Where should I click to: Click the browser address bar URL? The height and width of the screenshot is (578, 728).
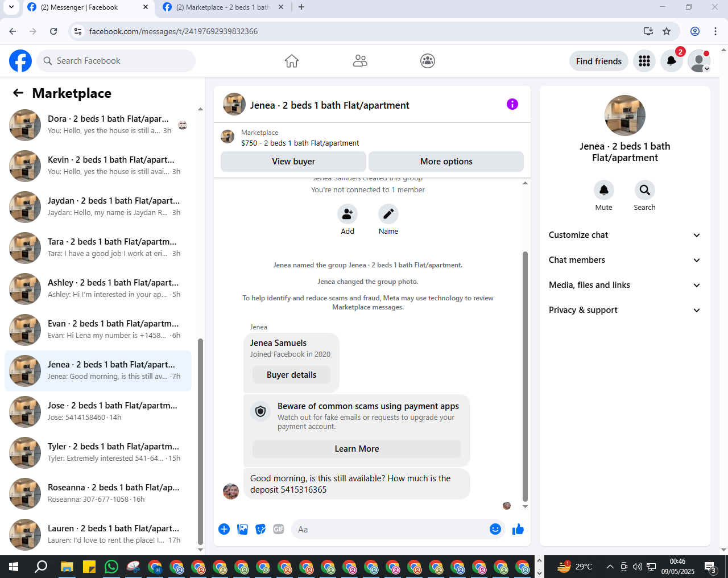(173, 31)
